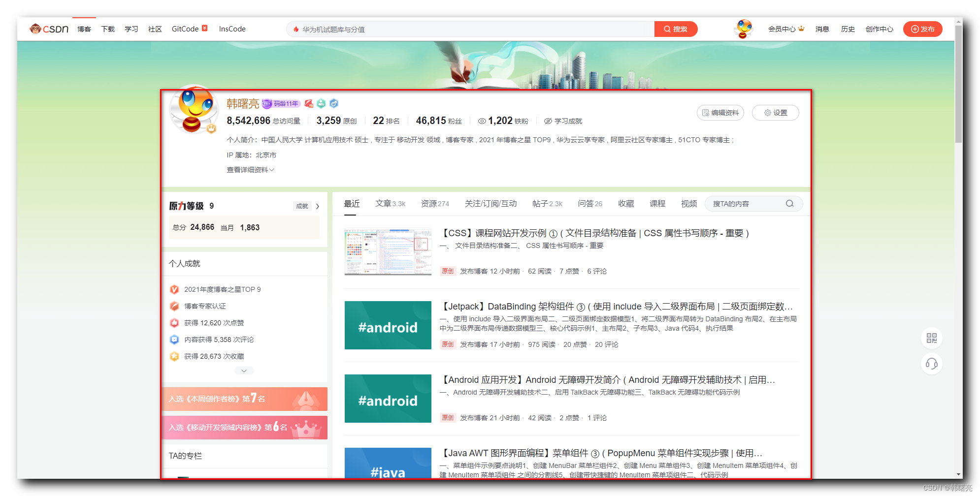
Task: Click the star icon beside 获得 28,673 次收藏
Action: (174, 356)
